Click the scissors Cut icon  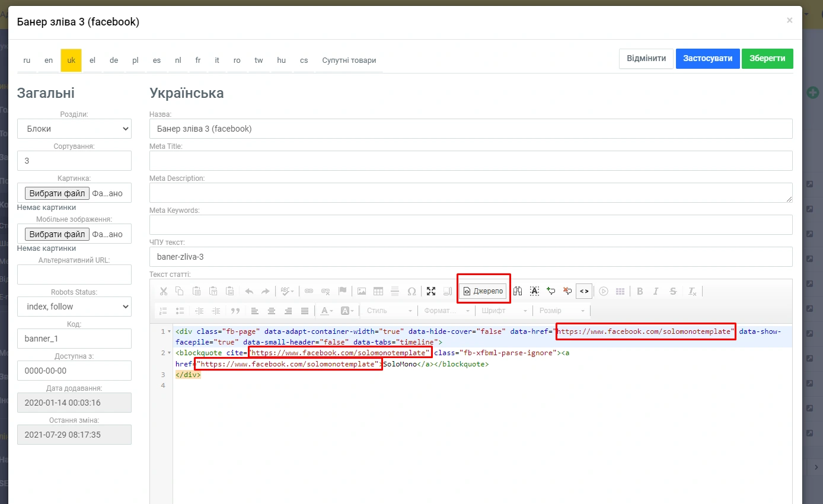click(163, 291)
